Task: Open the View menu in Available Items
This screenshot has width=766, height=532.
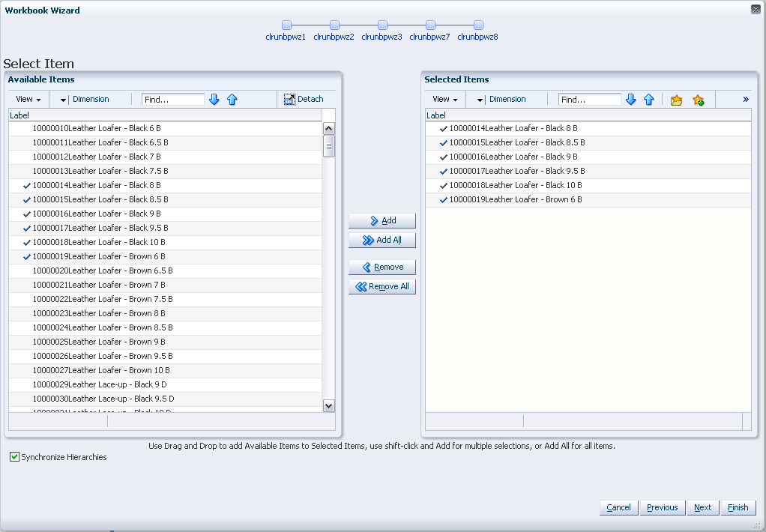Action: pos(28,99)
